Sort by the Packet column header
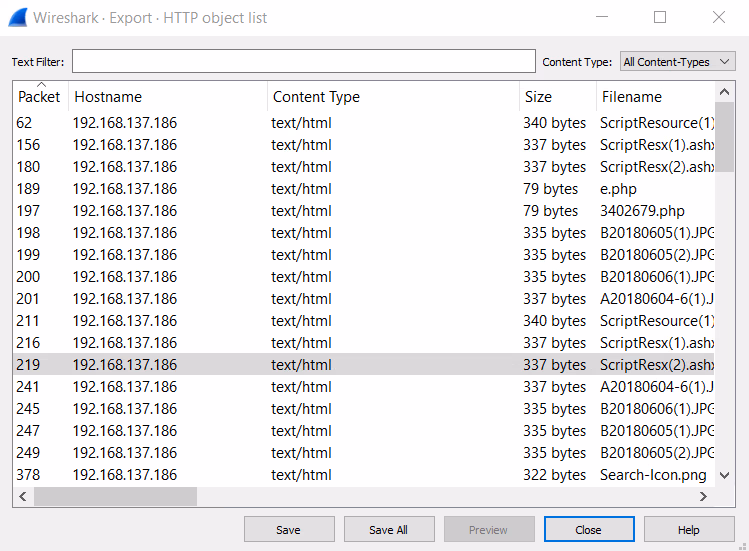Screen dimensions: 749x551 tap(41, 97)
